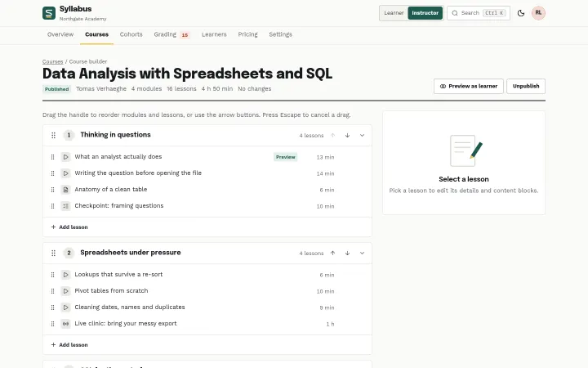Open the Cohorts tab
This screenshot has height=368, width=588.
pos(131,34)
